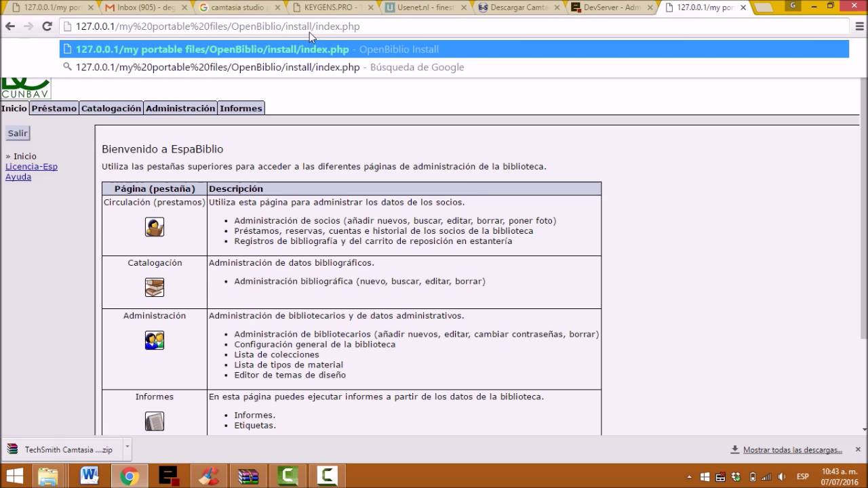This screenshot has height=488, width=868.
Task: Open the taskbar clock and date
Action: (840, 476)
